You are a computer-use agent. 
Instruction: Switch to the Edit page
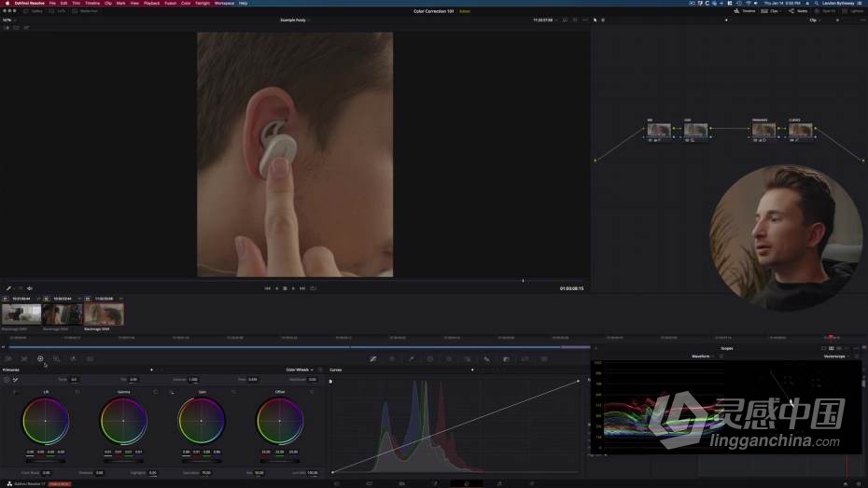401,483
